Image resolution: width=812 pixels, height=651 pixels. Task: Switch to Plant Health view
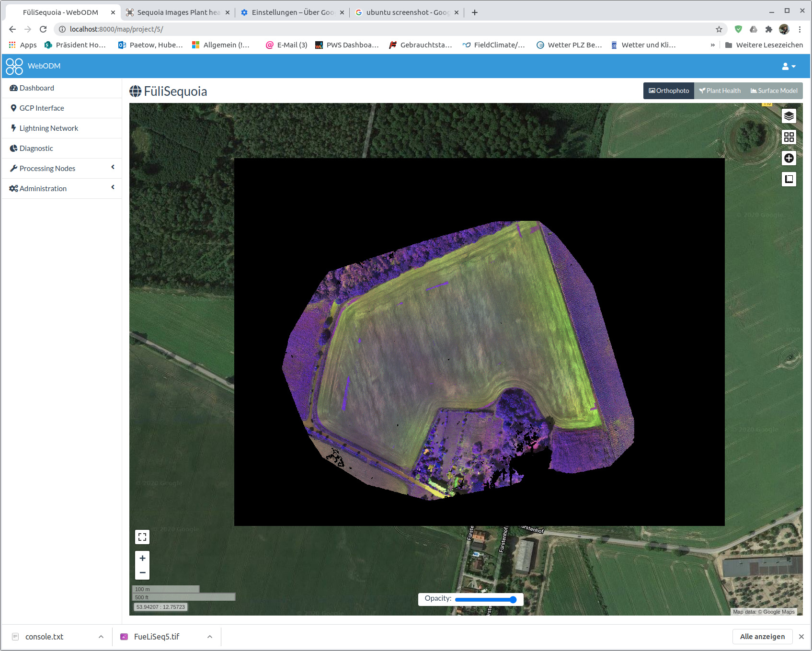coord(720,91)
